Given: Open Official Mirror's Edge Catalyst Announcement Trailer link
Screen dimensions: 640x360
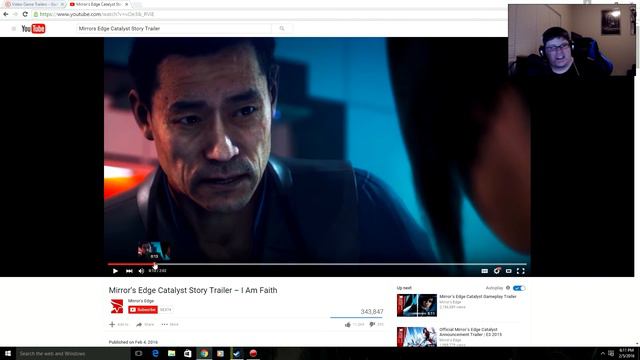Looking at the screenshot, I should 470,332.
